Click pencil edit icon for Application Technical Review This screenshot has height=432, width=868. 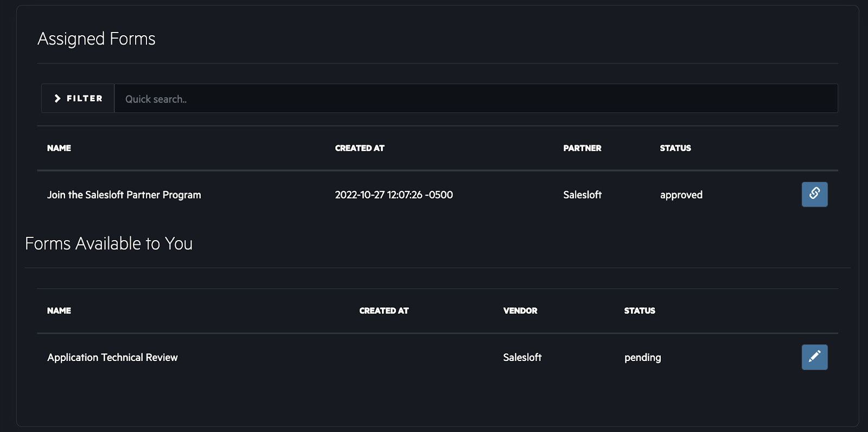click(x=814, y=357)
